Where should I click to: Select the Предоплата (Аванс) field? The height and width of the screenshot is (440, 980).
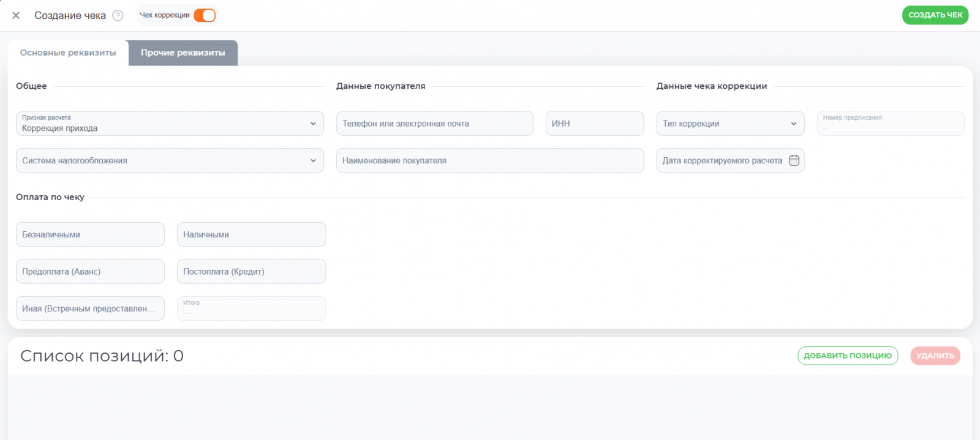(90, 272)
